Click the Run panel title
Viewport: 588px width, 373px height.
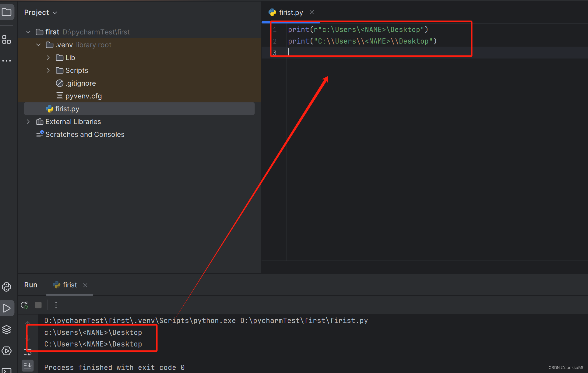(x=31, y=285)
